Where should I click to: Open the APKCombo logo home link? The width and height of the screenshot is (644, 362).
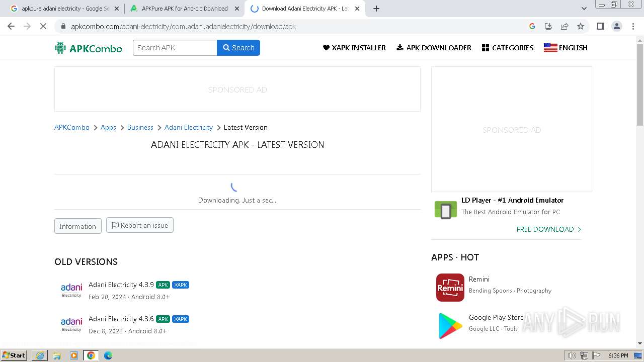pos(89,48)
